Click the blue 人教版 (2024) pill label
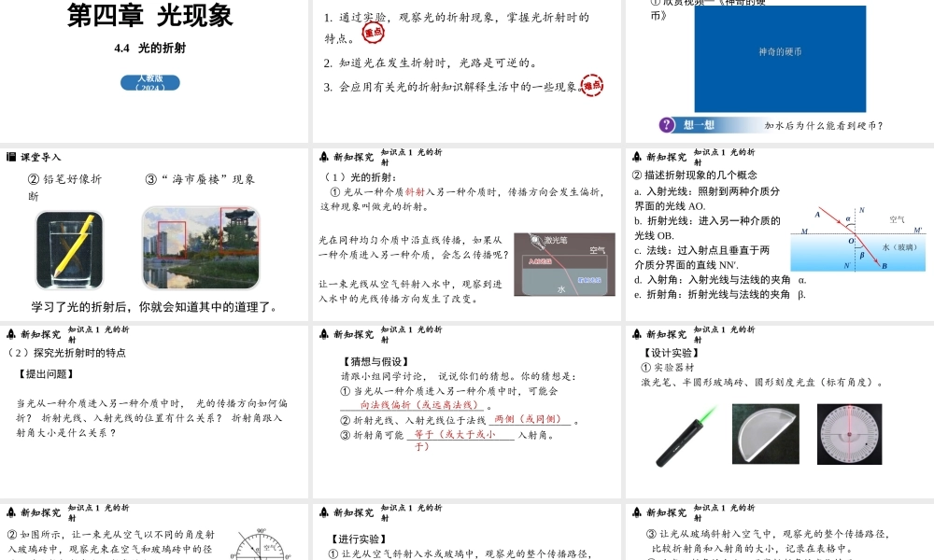The height and width of the screenshot is (560, 934). point(150,82)
